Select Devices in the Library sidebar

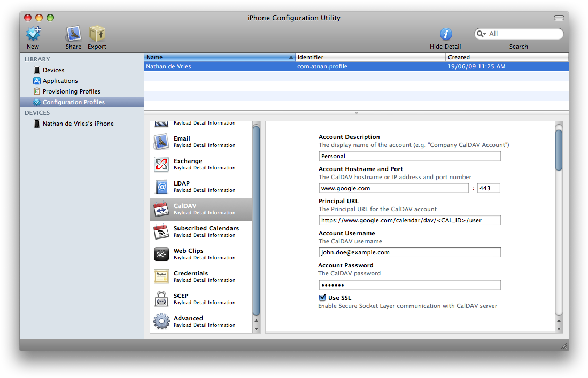pyautogui.click(x=82, y=70)
